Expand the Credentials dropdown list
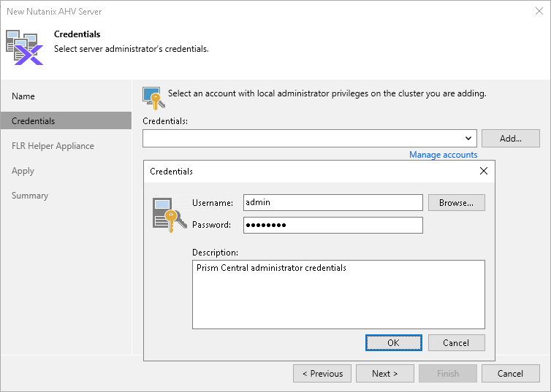Image resolution: width=551 pixels, height=392 pixels. [x=468, y=138]
